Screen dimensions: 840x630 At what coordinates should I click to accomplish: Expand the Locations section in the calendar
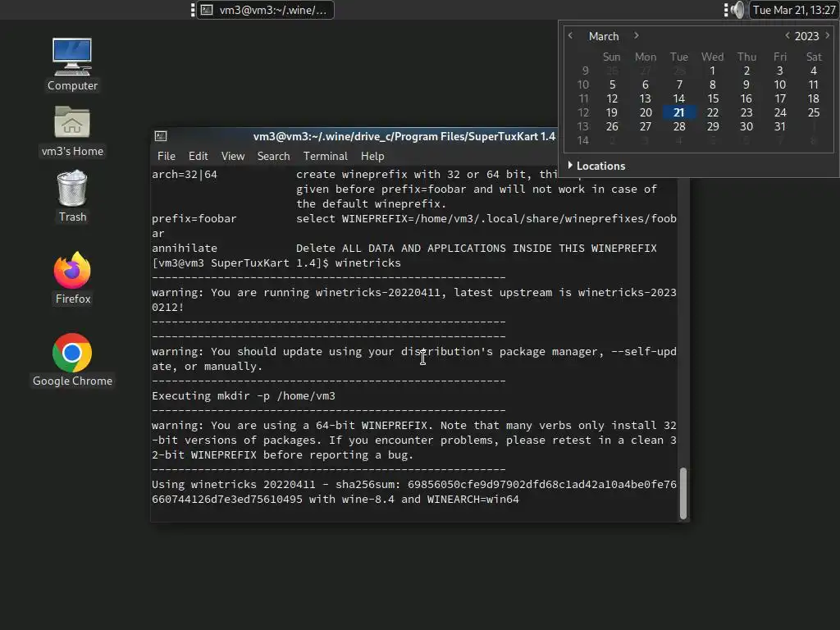(x=596, y=166)
